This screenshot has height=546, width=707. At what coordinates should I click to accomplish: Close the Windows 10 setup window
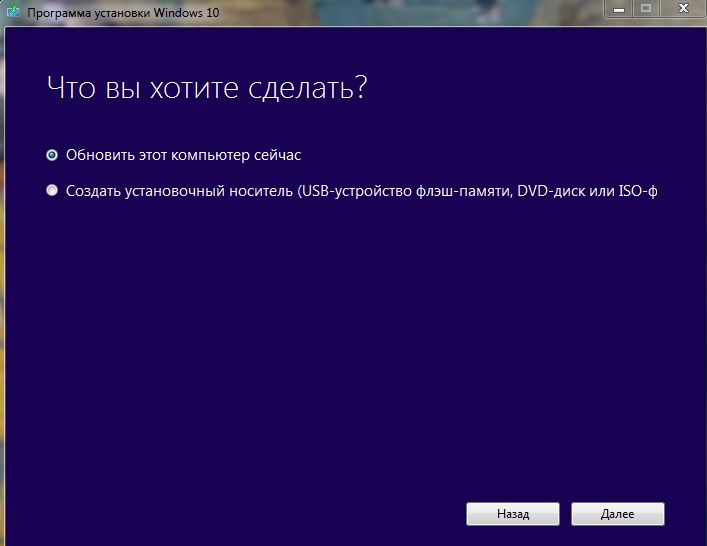click(683, 9)
